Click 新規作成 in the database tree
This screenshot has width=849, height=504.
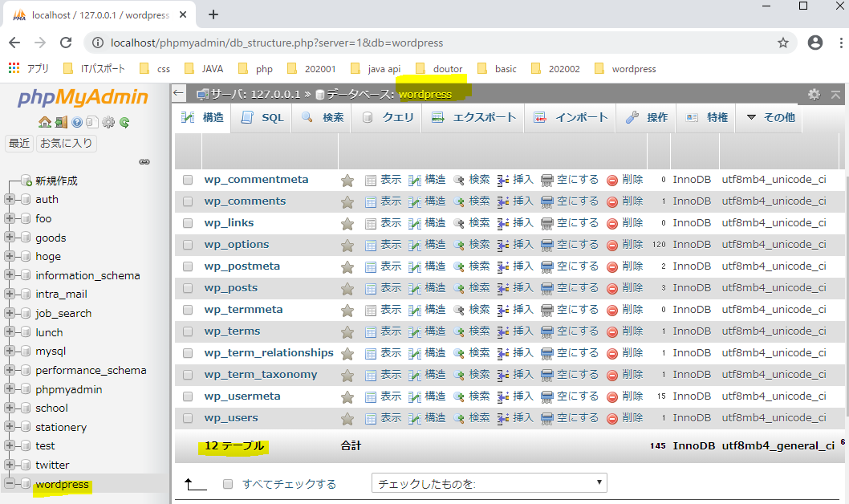click(56, 181)
